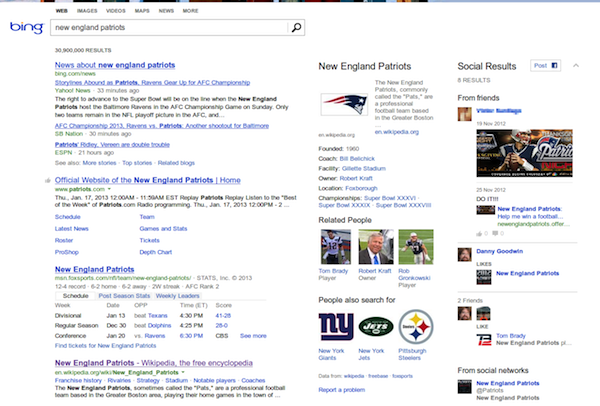
Task: Click Danny Goodwin's avatar
Action: tap(465, 254)
